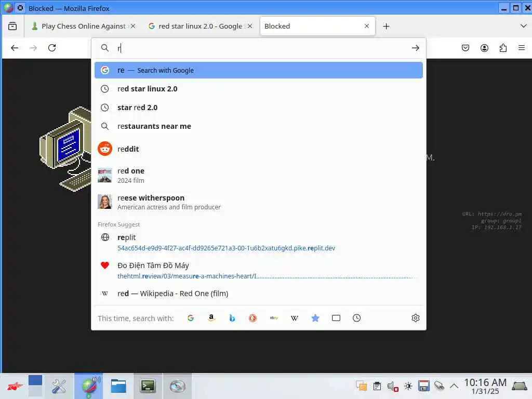Open a new tab with plus button
532x399 pixels.
pos(386,26)
